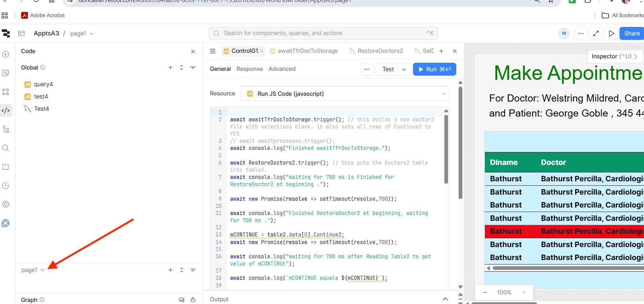Click the Share button
This screenshot has height=304, width=644.
[632, 33]
